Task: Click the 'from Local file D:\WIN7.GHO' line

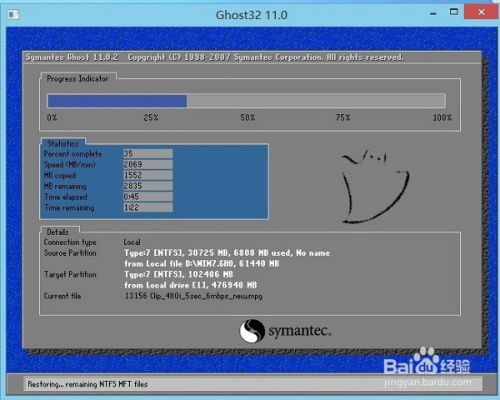Action: coord(202,264)
